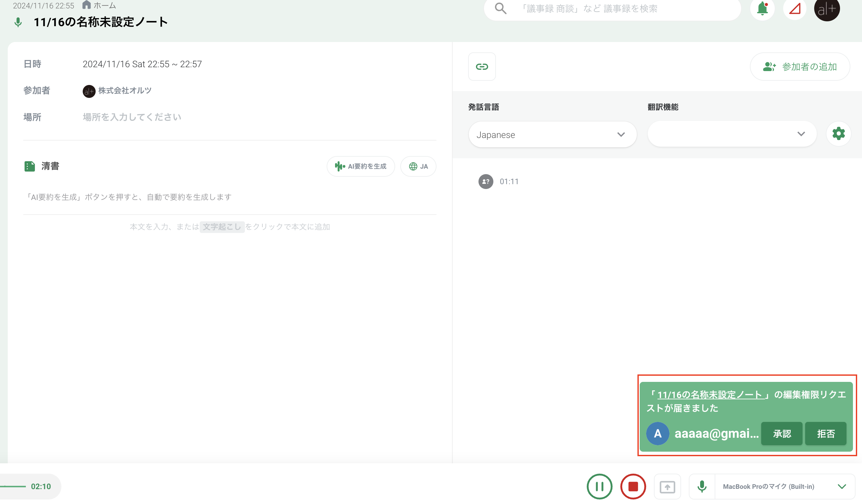Viewport: 862px width, 504px height.
Task: Open the empty 翻訳機能 dropdown
Action: tap(732, 134)
